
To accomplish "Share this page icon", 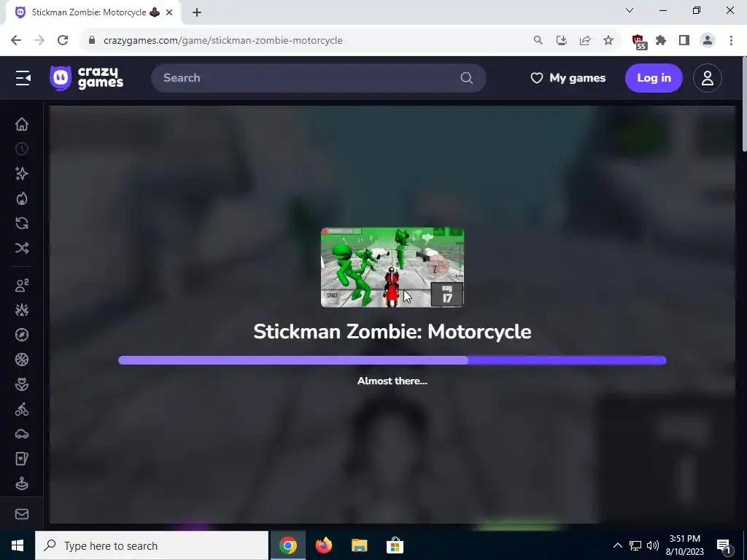I will click(585, 41).
